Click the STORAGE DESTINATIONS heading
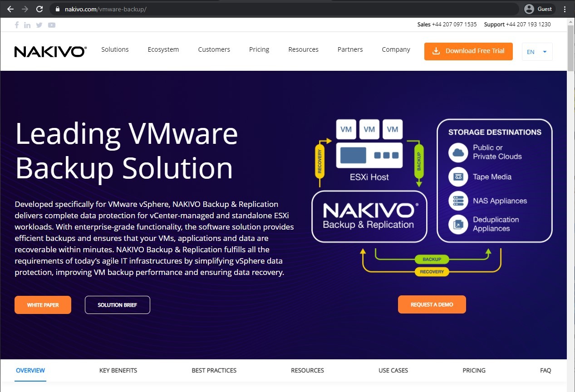The height and width of the screenshot is (392, 575). pos(495,132)
